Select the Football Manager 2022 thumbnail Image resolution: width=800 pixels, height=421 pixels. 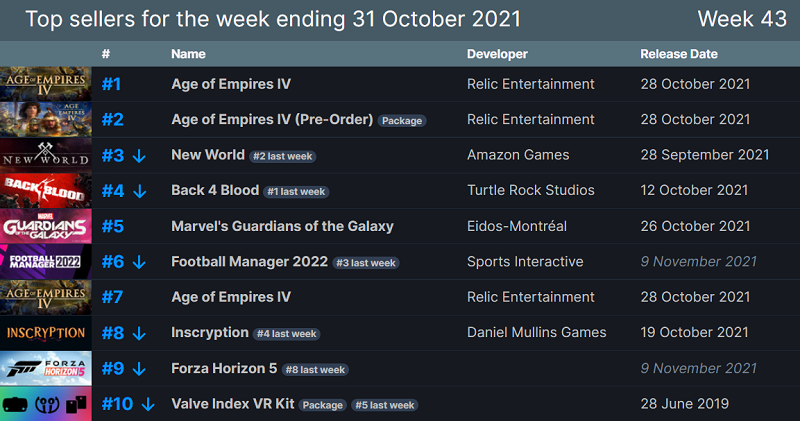[x=46, y=262]
